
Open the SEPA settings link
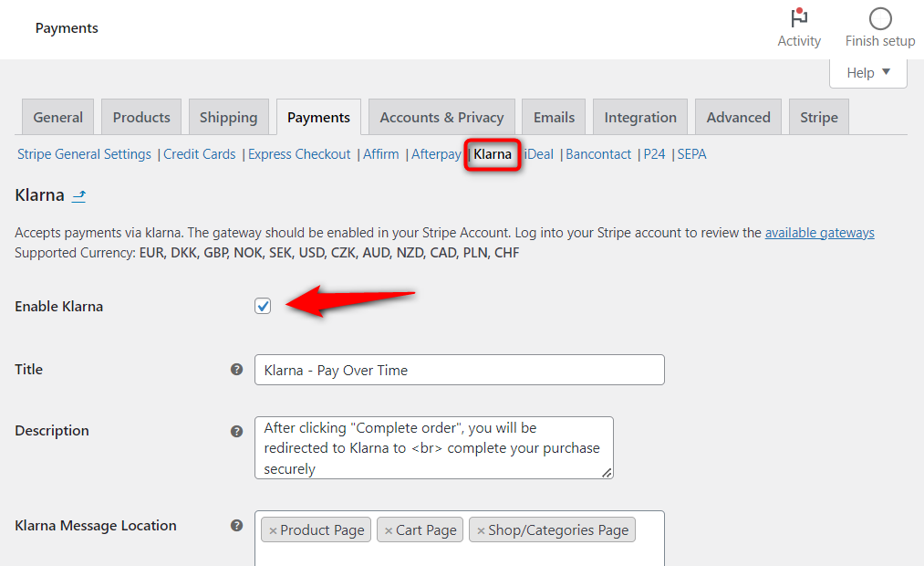pyautogui.click(x=691, y=154)
